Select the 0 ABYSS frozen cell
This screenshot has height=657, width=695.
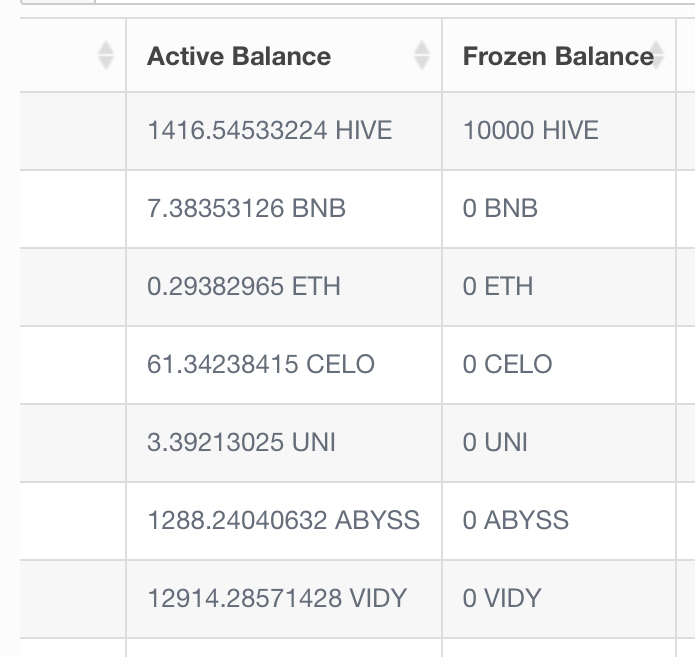pos(559,521)
